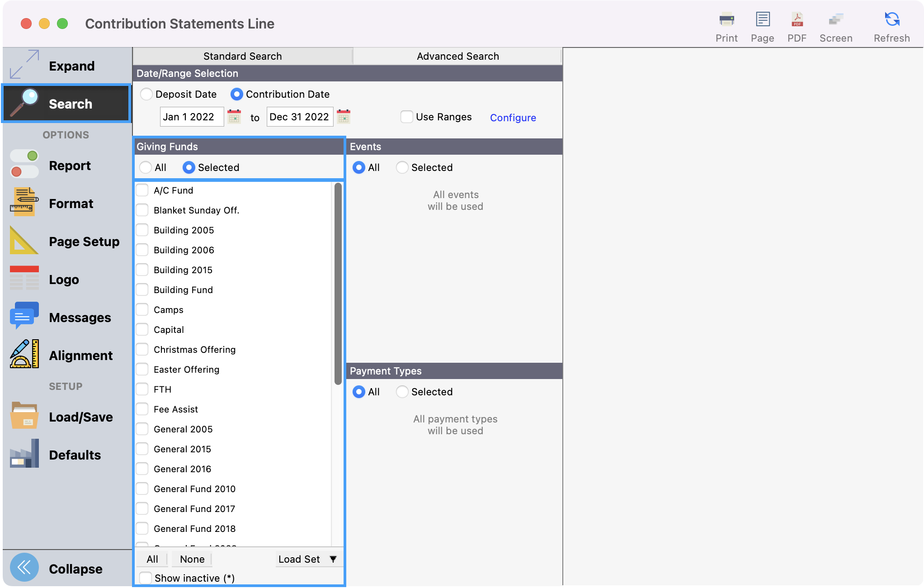
Task: Switch to the Advanced Search tab
Action: coord(457,56)
